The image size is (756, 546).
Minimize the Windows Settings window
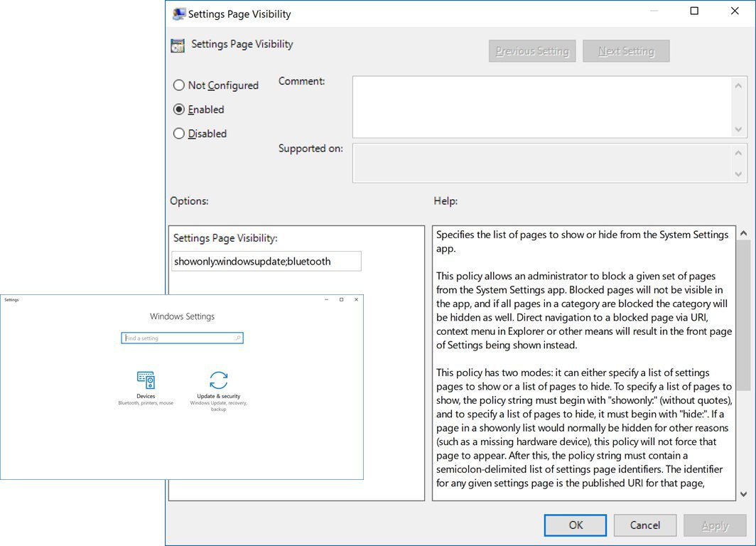point(326,299)
